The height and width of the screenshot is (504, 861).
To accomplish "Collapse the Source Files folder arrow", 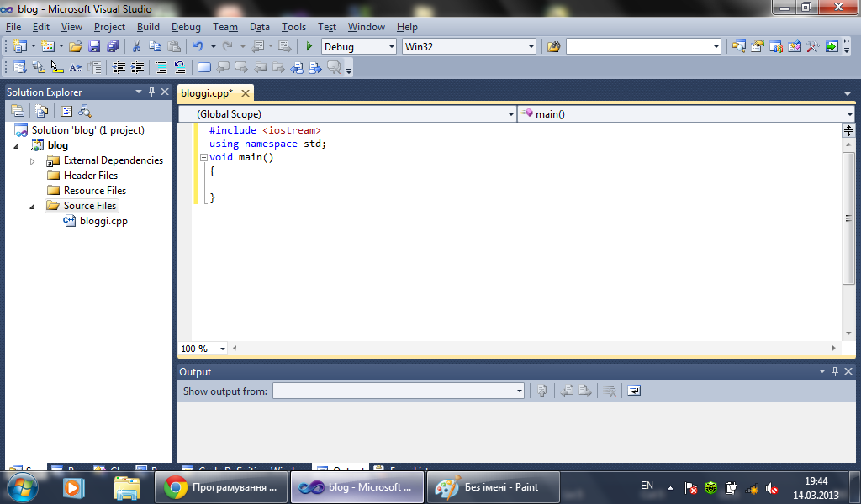I will pos(33,207).
